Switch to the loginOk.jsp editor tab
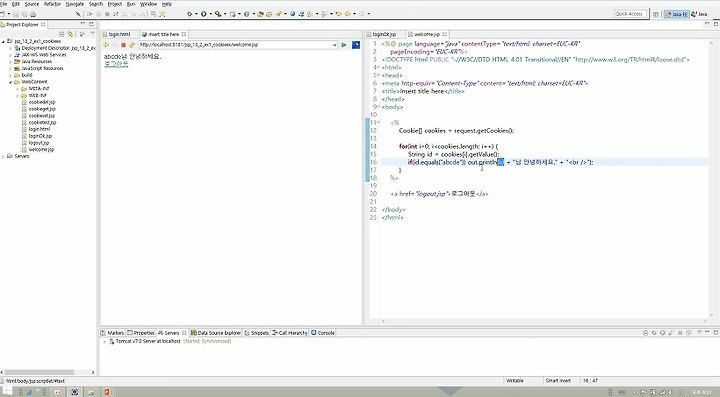This screenshot has width=720, height=397. click(384, 34)
